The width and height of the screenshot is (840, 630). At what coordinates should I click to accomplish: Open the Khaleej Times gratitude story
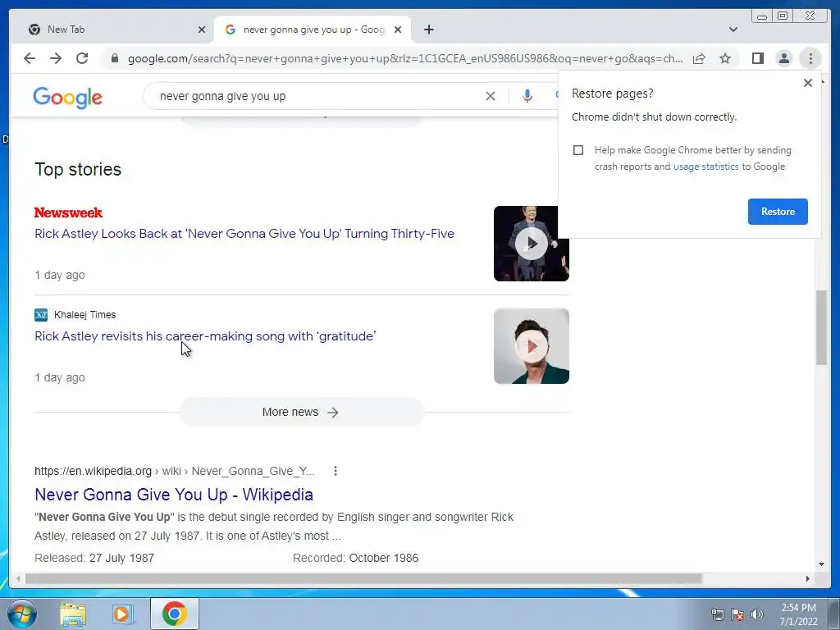click(x=205, y=336)
